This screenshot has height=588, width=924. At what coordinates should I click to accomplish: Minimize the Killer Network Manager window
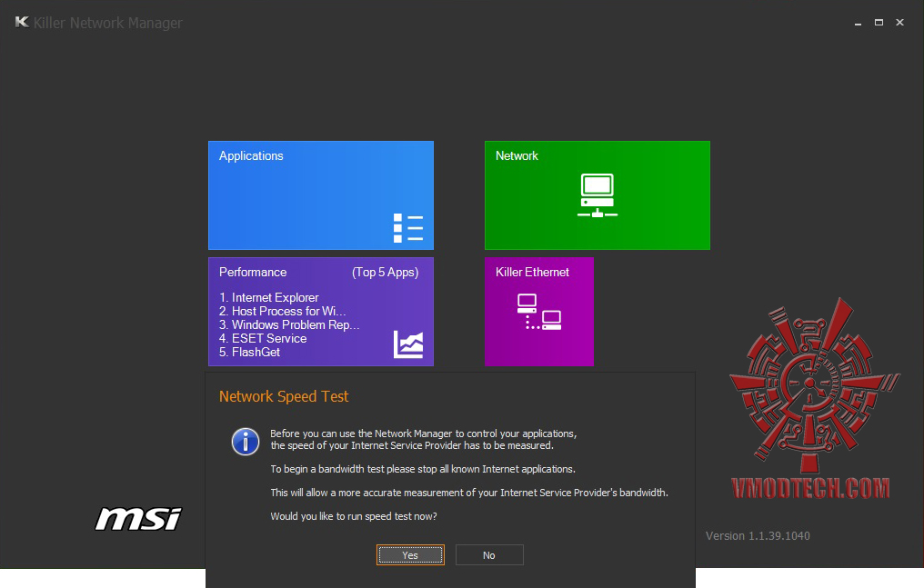pos(858,23)
